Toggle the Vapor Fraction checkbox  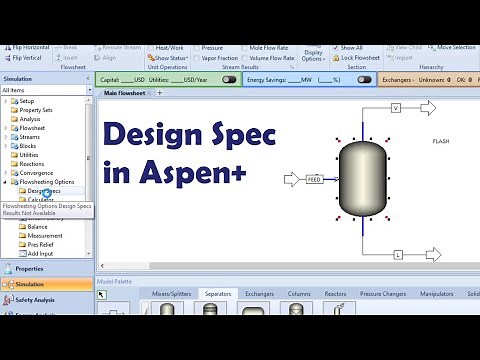197,58
